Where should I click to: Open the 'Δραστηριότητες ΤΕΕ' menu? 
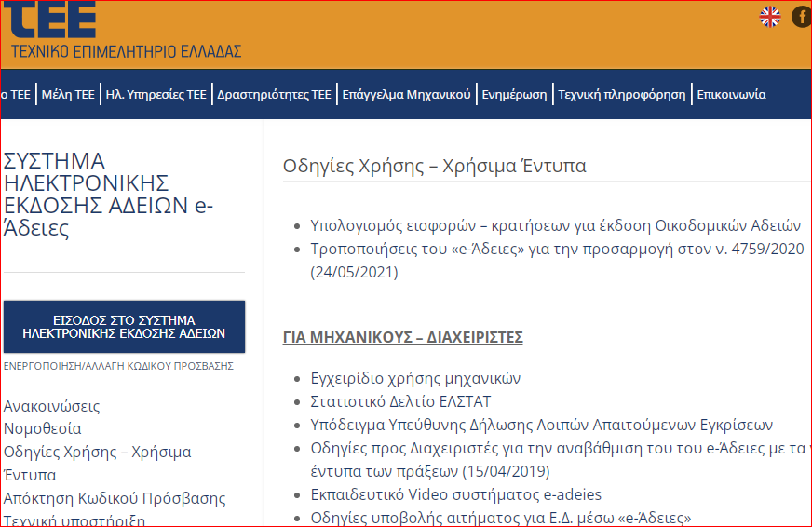(274, 95)
